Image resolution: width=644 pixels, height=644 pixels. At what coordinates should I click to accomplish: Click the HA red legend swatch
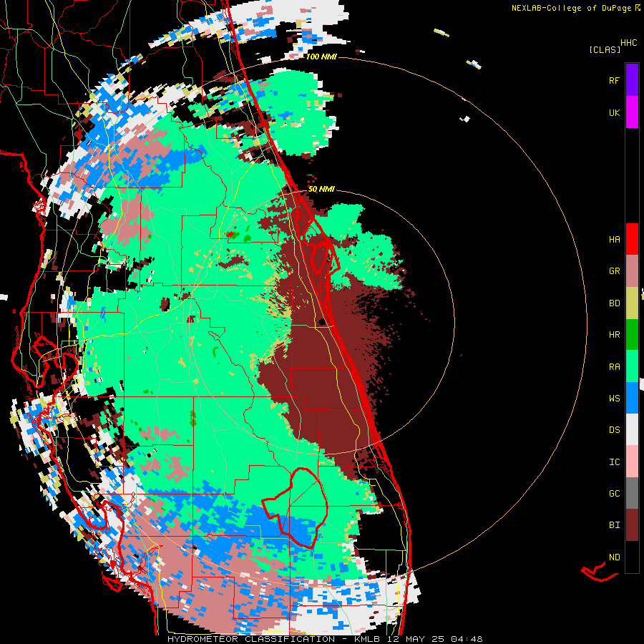click(632, 239)
